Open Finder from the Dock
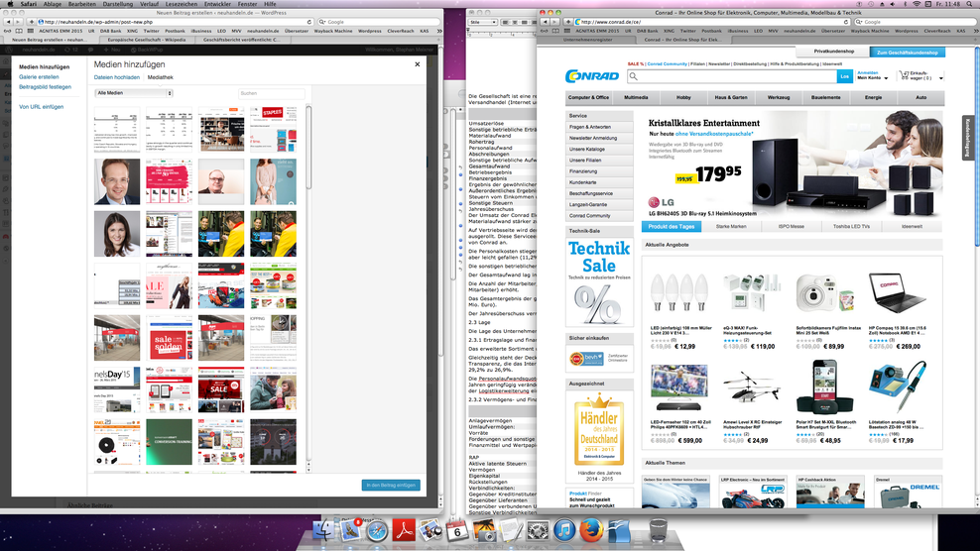The width and height of the screenshot is (980, 551). [x=323, y=530]
